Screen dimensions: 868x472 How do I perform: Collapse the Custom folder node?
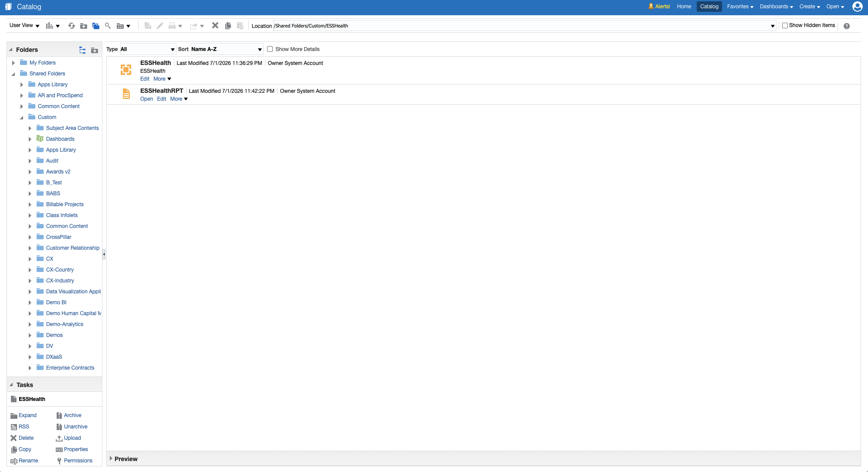pyautogui.click(x=22, y=117)
